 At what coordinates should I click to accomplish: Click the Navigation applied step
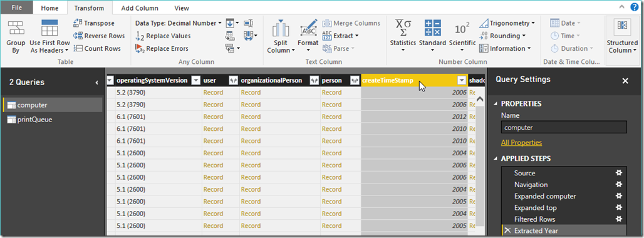pos(564,184)
